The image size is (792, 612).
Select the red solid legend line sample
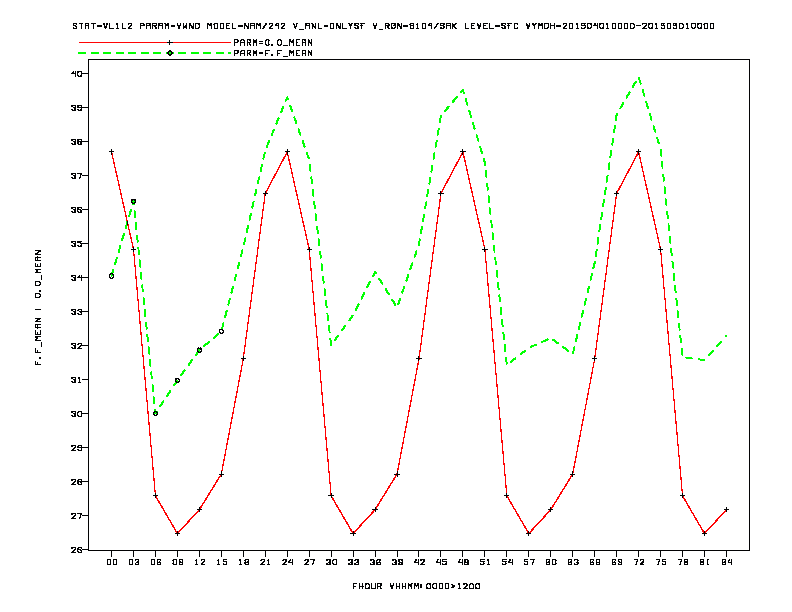(155, 42)
